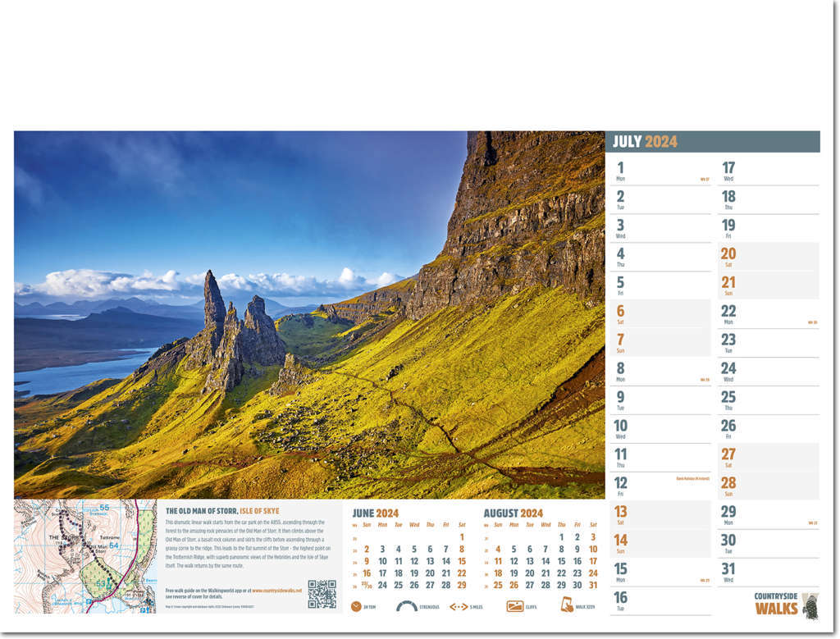This screenshot has width=840, height=639.
Task: Select July 2 Tue
Action: (660, 200)
